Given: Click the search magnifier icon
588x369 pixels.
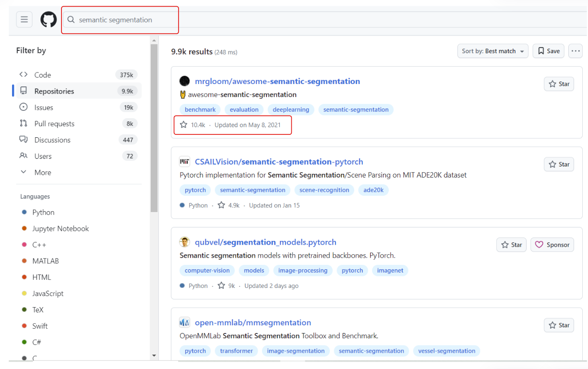Looking at the screenshot, I should (x=71, y=20).
